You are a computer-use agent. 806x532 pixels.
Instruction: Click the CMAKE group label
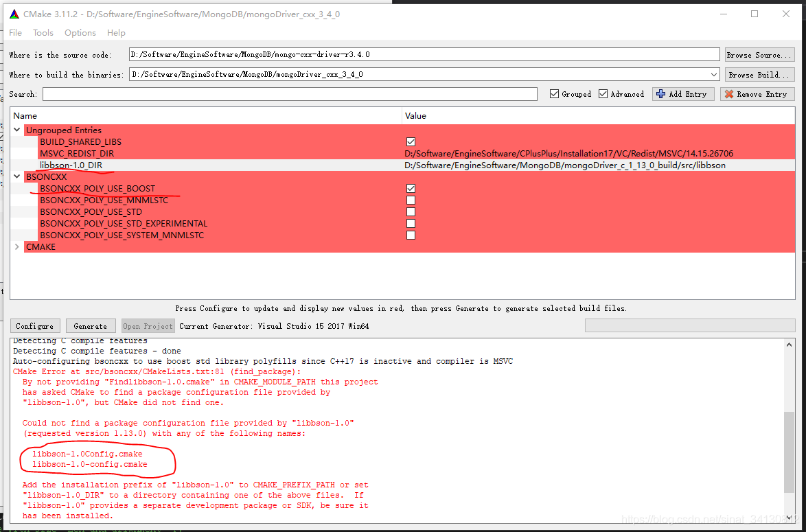pos(41,246)
